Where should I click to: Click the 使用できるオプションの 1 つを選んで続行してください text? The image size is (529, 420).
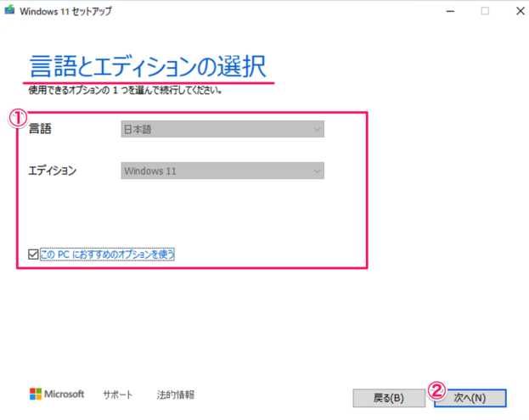(125, 90)
